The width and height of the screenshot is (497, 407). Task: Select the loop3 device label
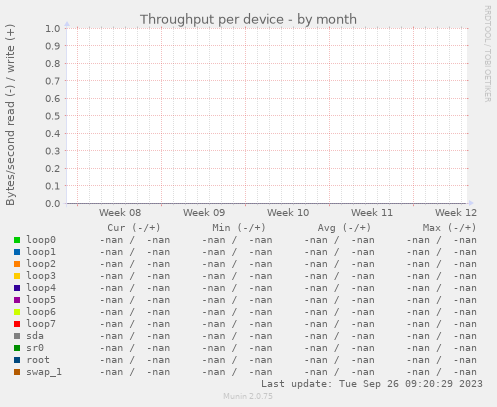coord(41,276)
